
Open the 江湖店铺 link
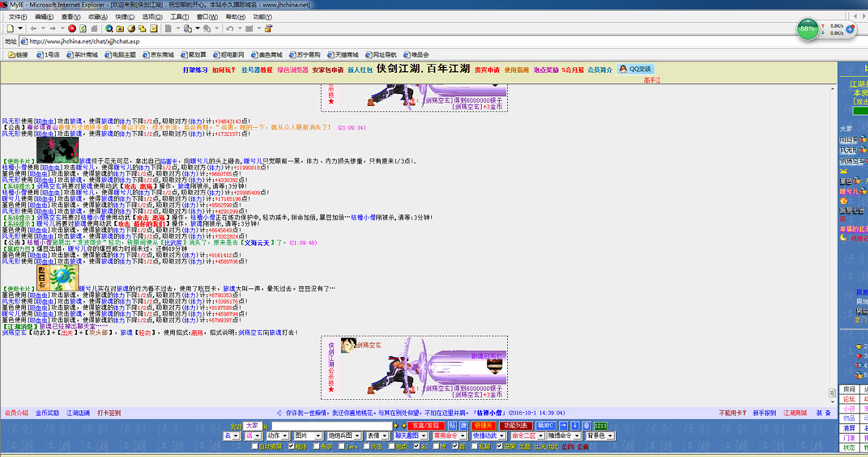pyautogui.click(x=78, y=413)
